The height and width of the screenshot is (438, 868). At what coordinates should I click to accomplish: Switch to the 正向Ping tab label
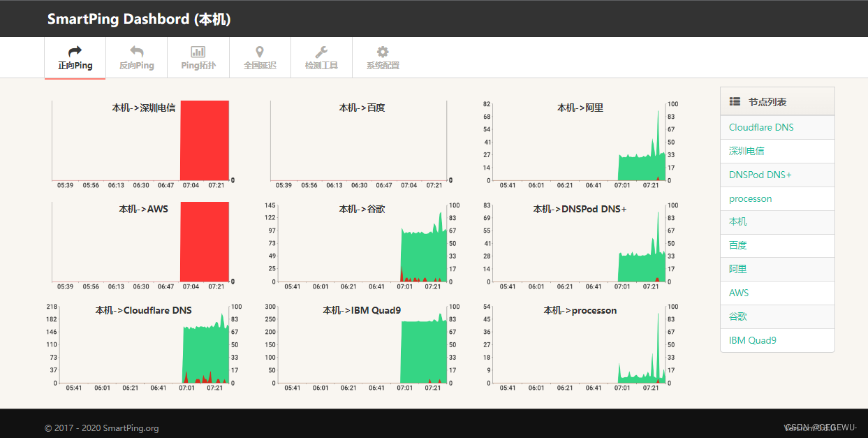coord(75,66)
